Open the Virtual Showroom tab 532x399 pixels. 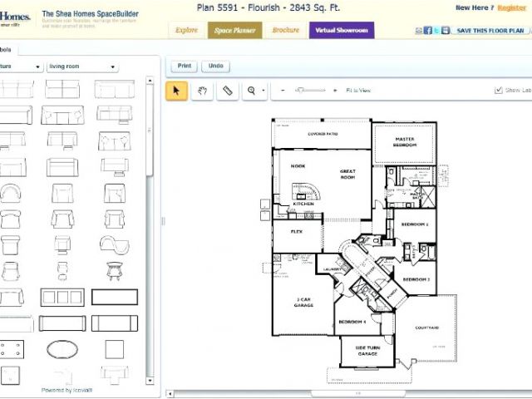341,31
